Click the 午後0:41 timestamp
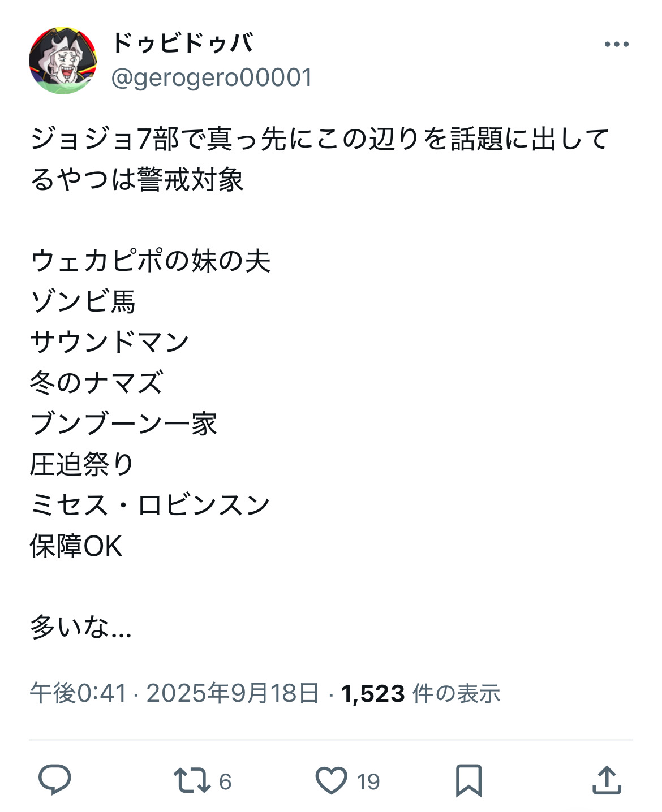This screenshot has height=812, width=662. 78,693
